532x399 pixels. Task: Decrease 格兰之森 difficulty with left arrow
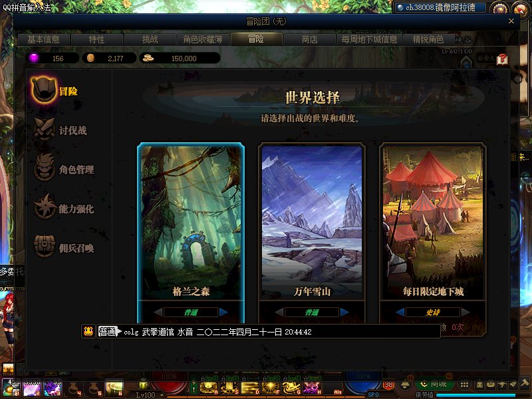coord(158,312)
